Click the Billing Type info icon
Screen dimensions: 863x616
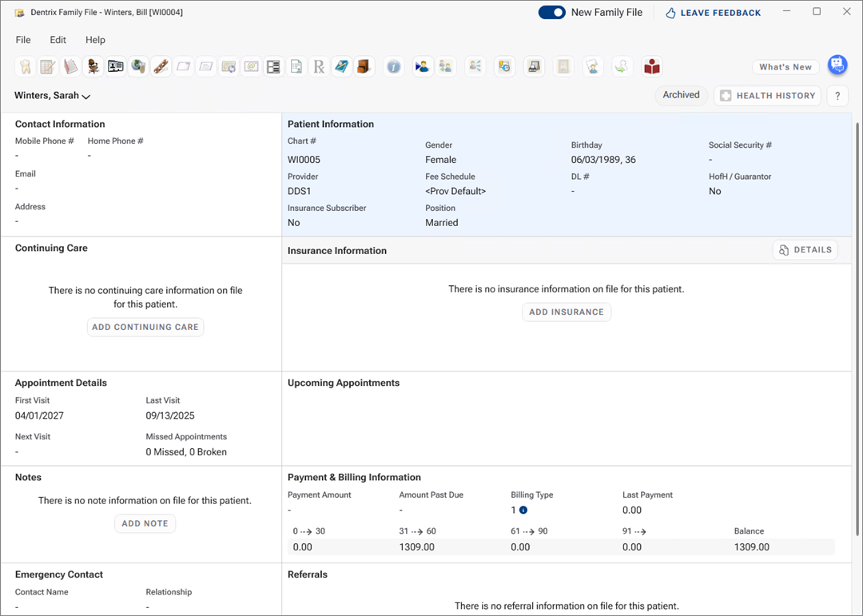coord(523,510)
